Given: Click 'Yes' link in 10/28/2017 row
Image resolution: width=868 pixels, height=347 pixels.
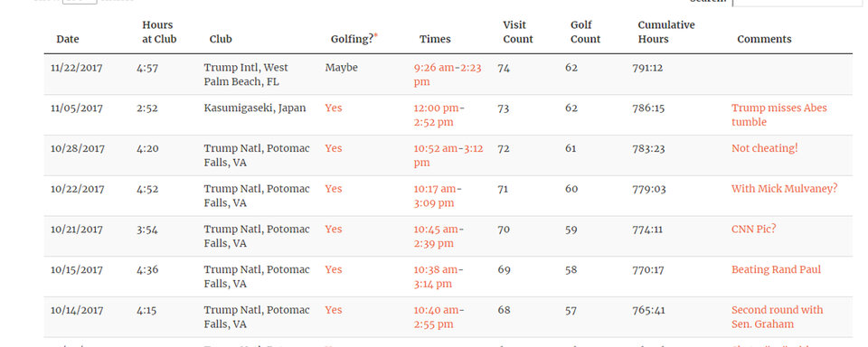Looking at the screenshot, I should tap(334, 148).
